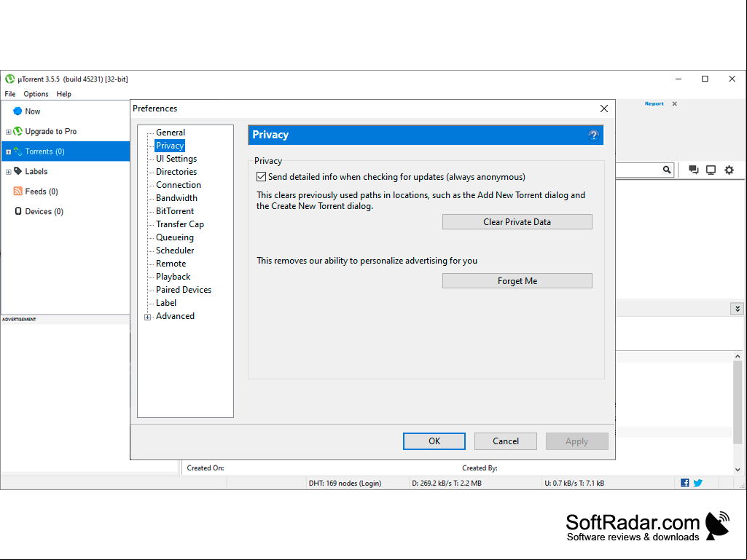Select UI Settings in preferences tree
Viewport: 747px width, 560px height.
click(x=176, y=159)
